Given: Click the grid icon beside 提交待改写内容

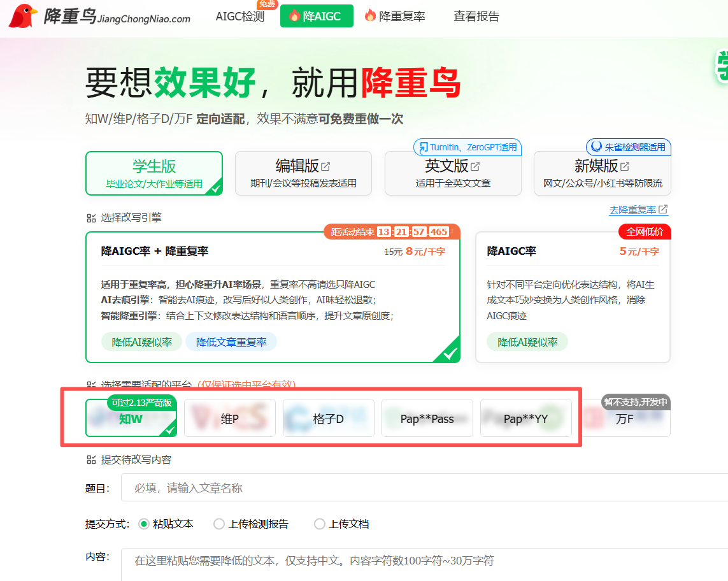Looking at the screenshot, I should pyautogui.click(x=91, y=460).
